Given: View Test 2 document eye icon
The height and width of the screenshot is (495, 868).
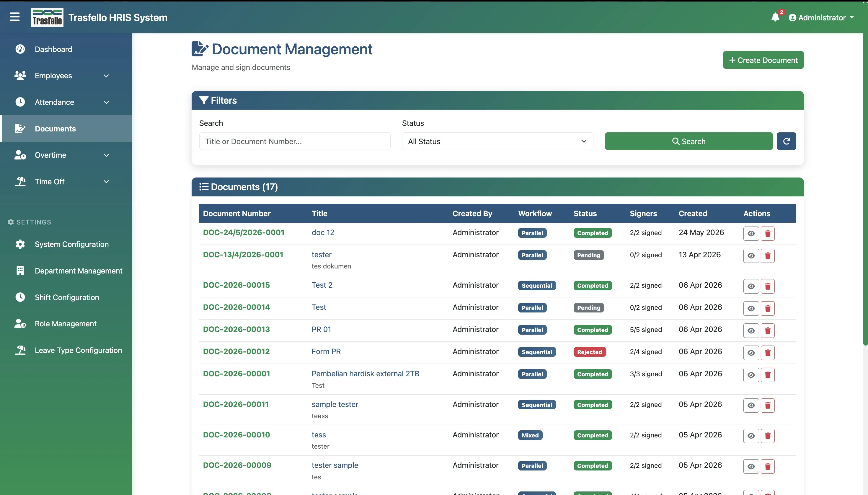Looking at the screenshot, I should click(751, 286).
